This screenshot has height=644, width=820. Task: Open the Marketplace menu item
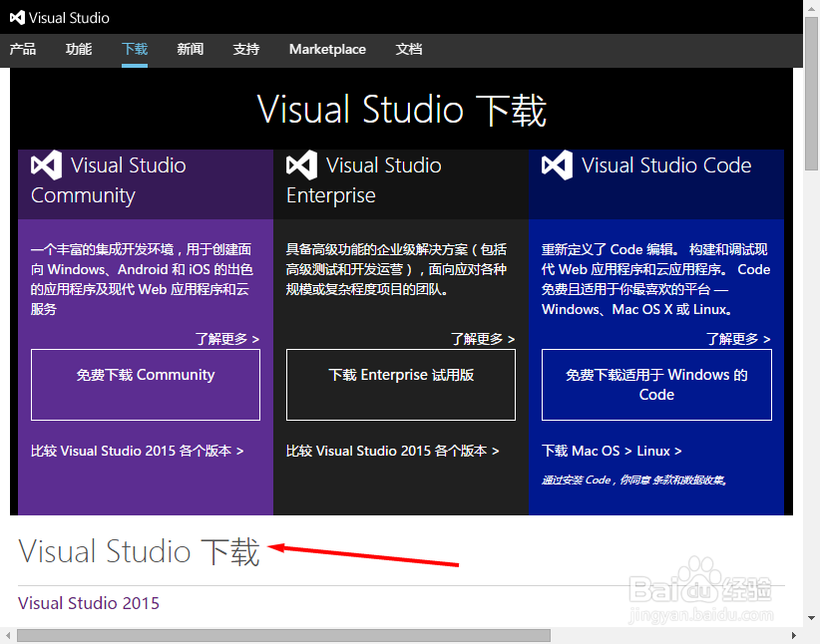point(327,49)
